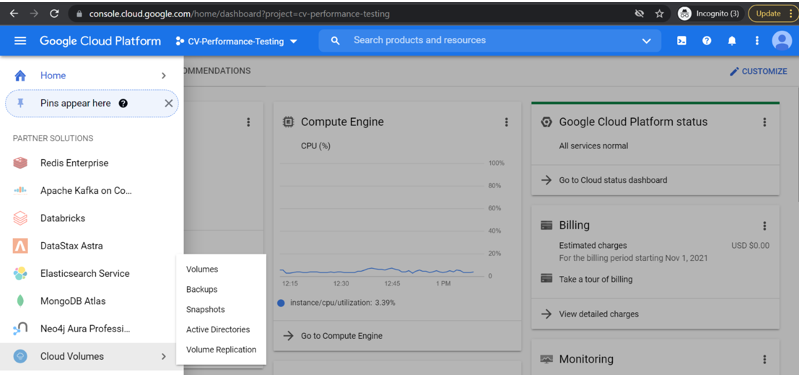The height and width of the screenshot is (376, 799).
Task: Expand the Home submenu chevron
Action: tap(164, 75)
